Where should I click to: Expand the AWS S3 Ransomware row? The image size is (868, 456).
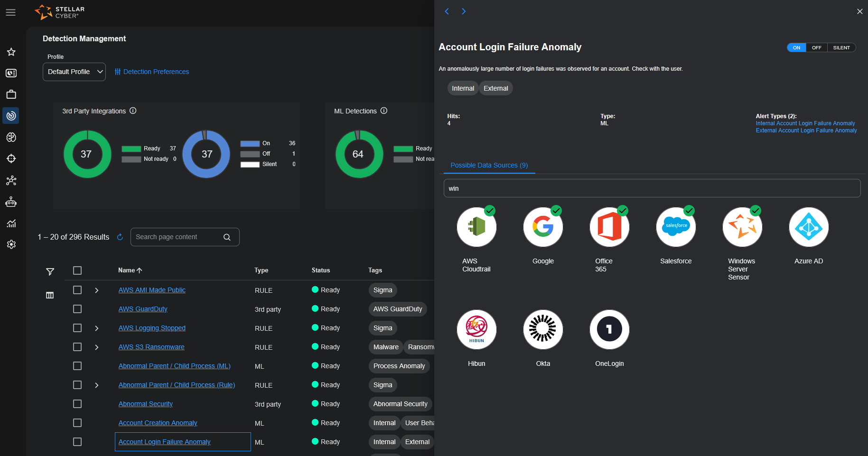pos(97,347)
